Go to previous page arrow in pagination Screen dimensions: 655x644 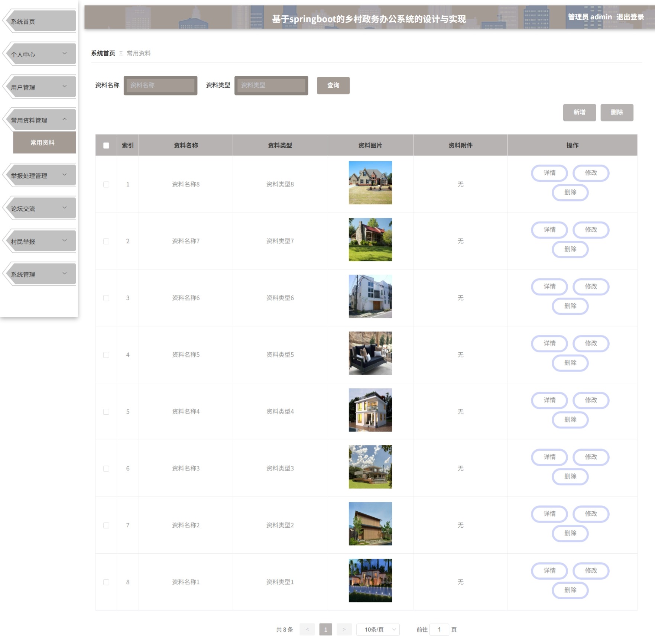click(x=307, y=629)
